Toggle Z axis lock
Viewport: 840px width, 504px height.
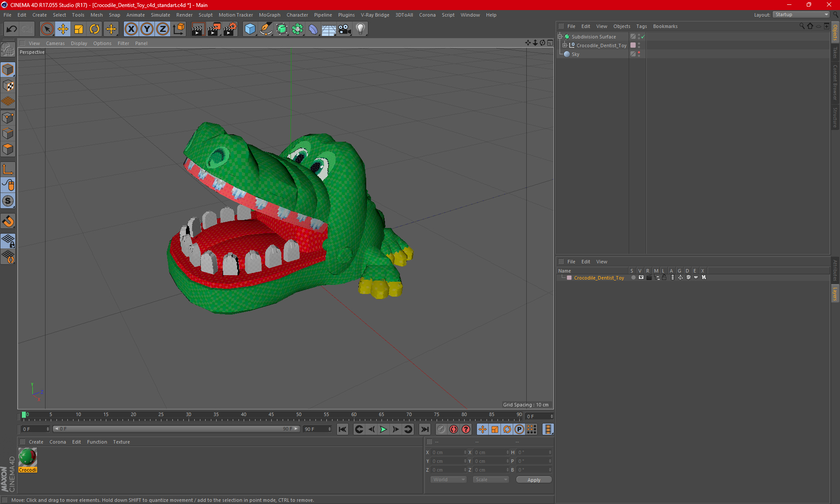coord(163,29)
